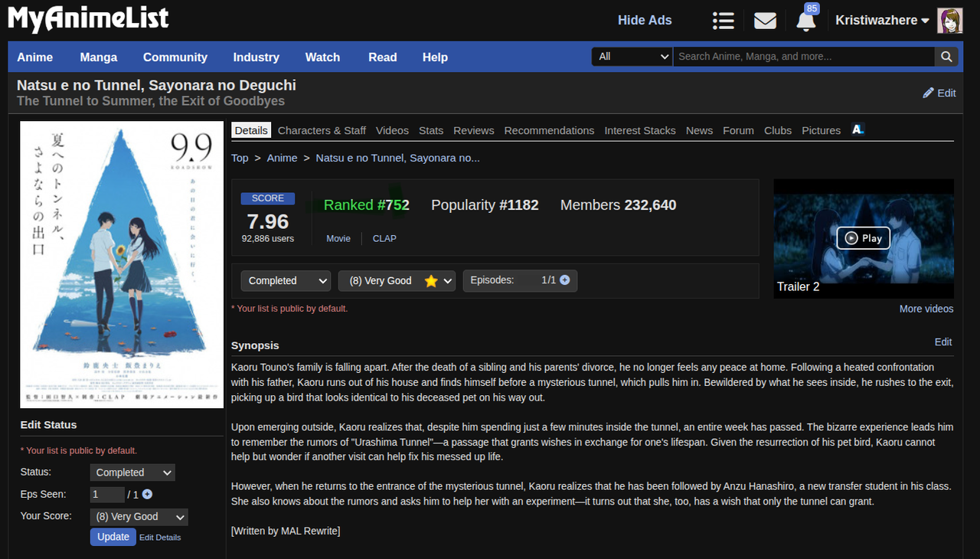Screen dimensions: 980x559
Task: Open the notifications bell icon
Action: [805, 21]
